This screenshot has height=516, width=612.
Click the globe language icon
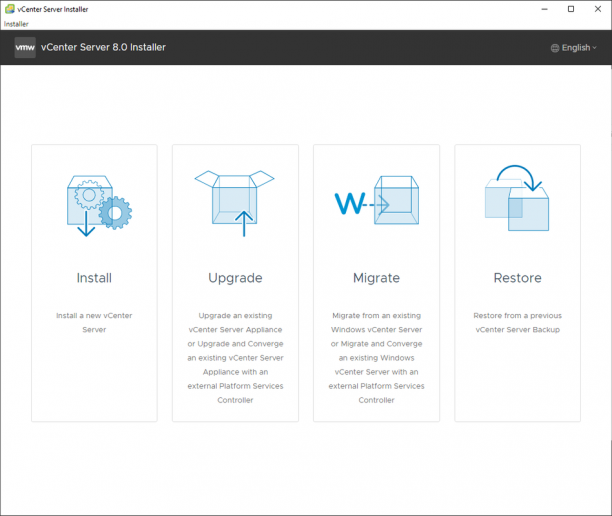click(555, 48)
